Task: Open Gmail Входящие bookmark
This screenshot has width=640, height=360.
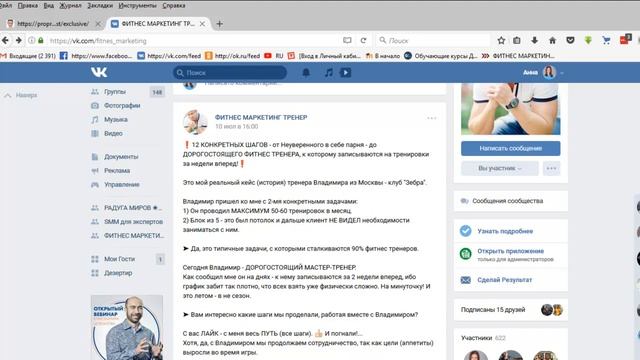Action: (28, 56)
